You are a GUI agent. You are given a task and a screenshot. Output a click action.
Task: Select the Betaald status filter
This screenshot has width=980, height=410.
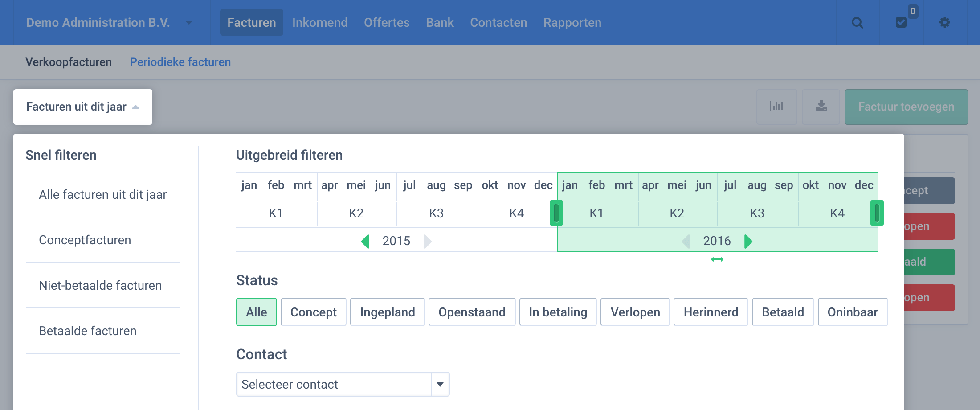coord(783,312)
